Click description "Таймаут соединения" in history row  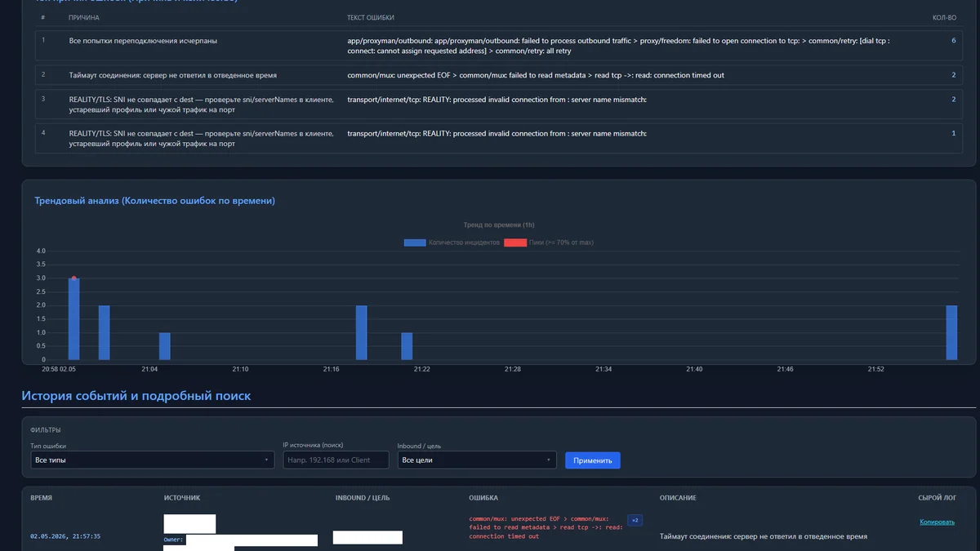(x=764, y=536)
